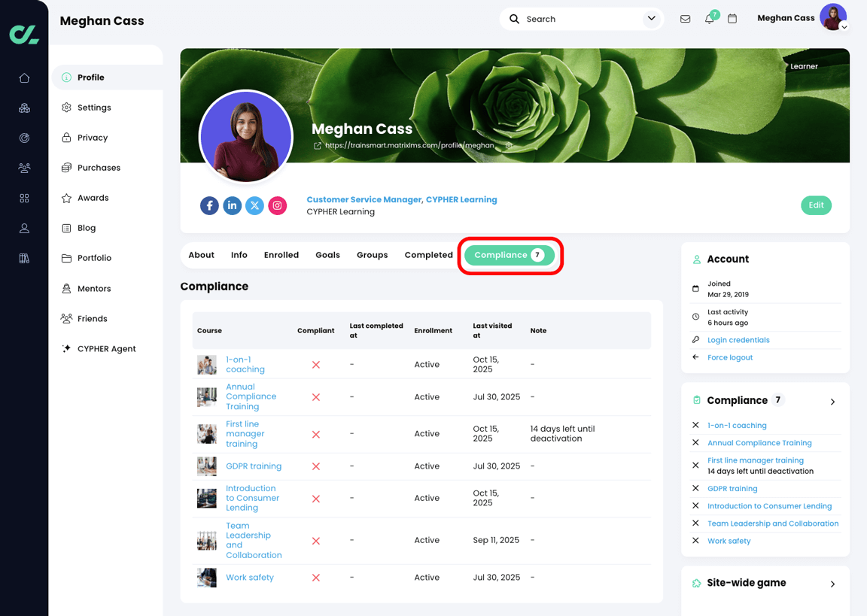Click the community people icon in the sidebar
Image resolution: width=867 pixels, height=616 pixels.
coord(23,168)
